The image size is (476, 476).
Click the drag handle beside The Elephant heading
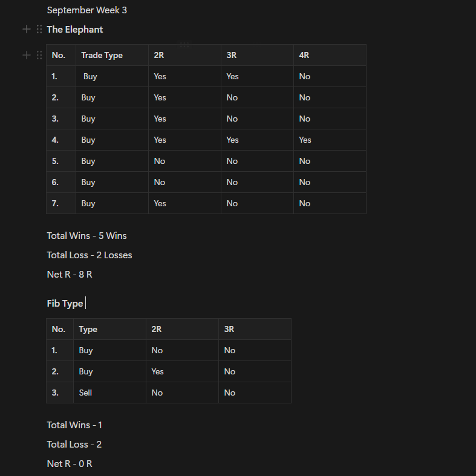tap(39, 29)
